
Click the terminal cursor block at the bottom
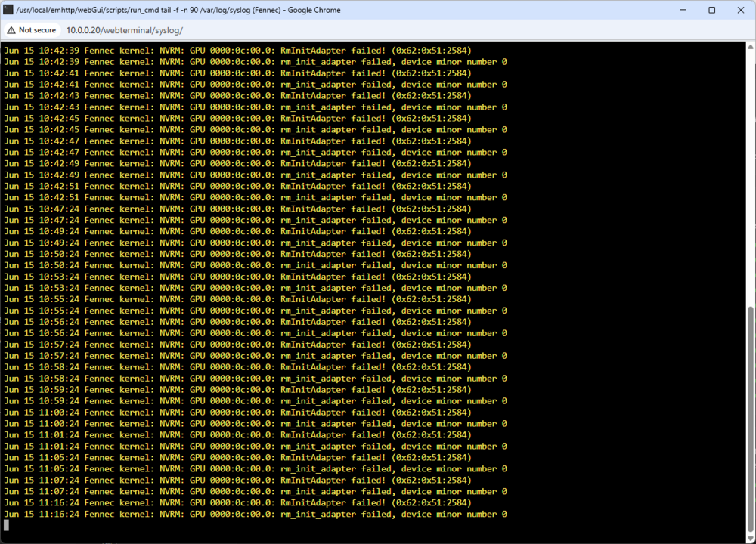pyautogui.click(x=6, y=525)
